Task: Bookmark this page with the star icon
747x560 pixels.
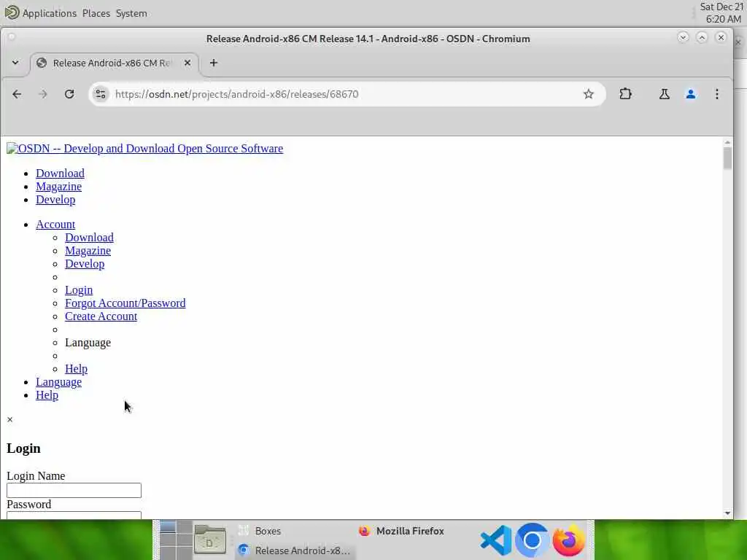Action: tap(589, 94)
